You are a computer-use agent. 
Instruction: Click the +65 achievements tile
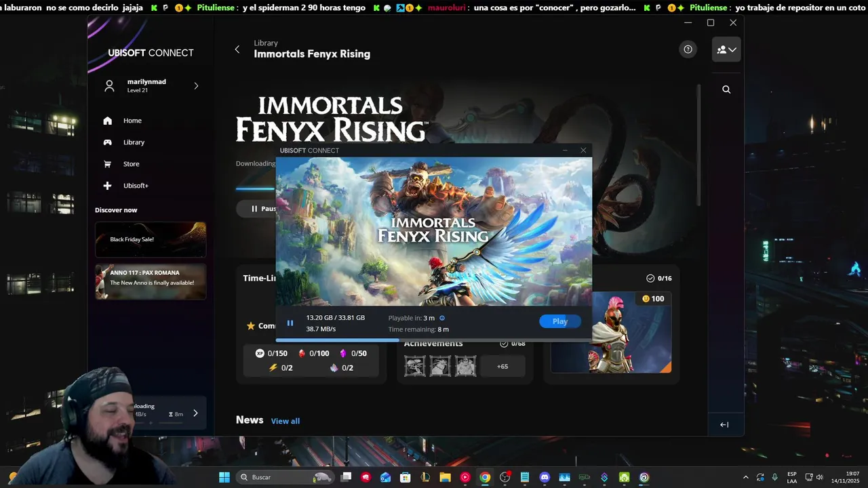tap(502, 367)
